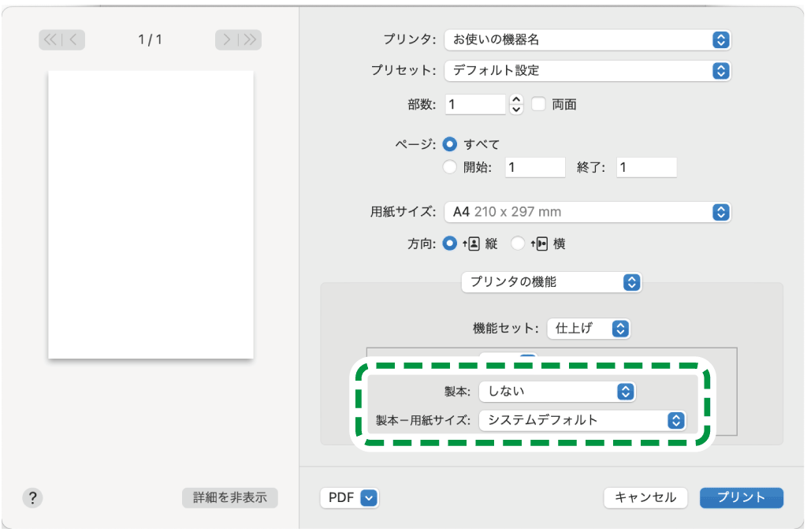Click the 終了 page input field
Viewport: 807px width, 532px height.
coord(646,166)
